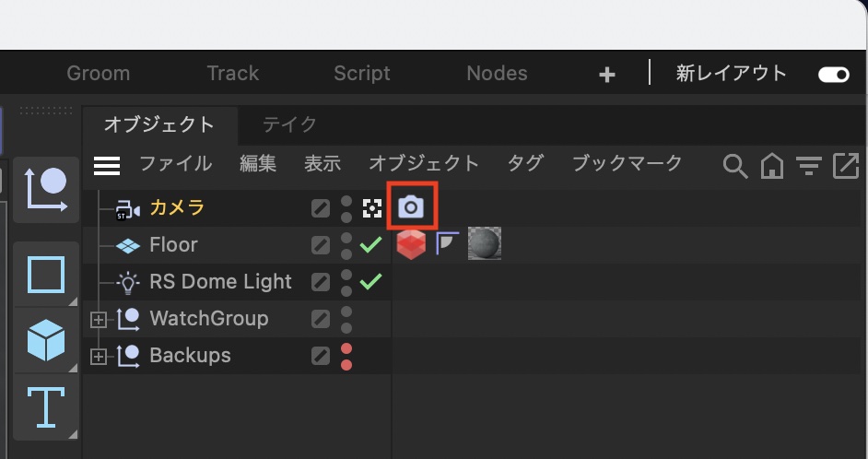Click the home icon in object manager
Screen dimensions: 868x459
pyautogui.click(x=771, y=165)
